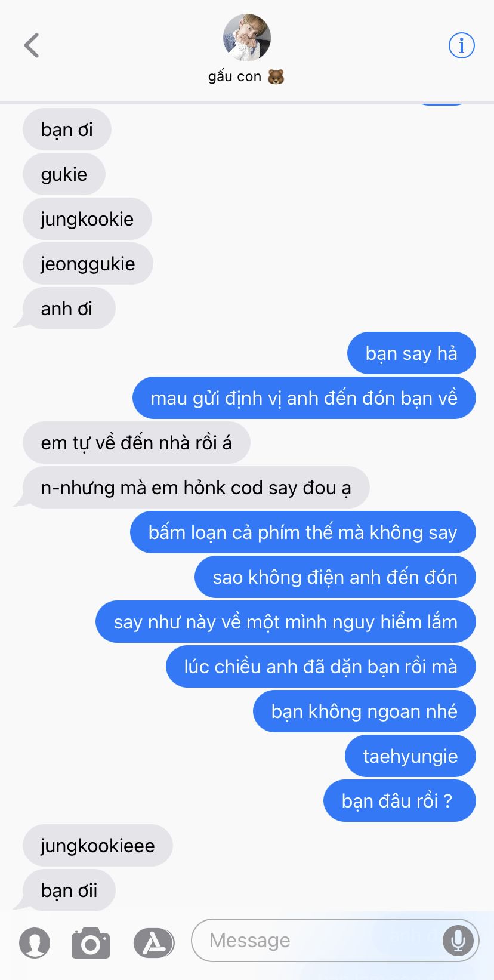Image resolution: width=494 pixels, height=980 pixels.
Task: Tap the 'jungkookieee' message bubble
Action: pos(98,846)
